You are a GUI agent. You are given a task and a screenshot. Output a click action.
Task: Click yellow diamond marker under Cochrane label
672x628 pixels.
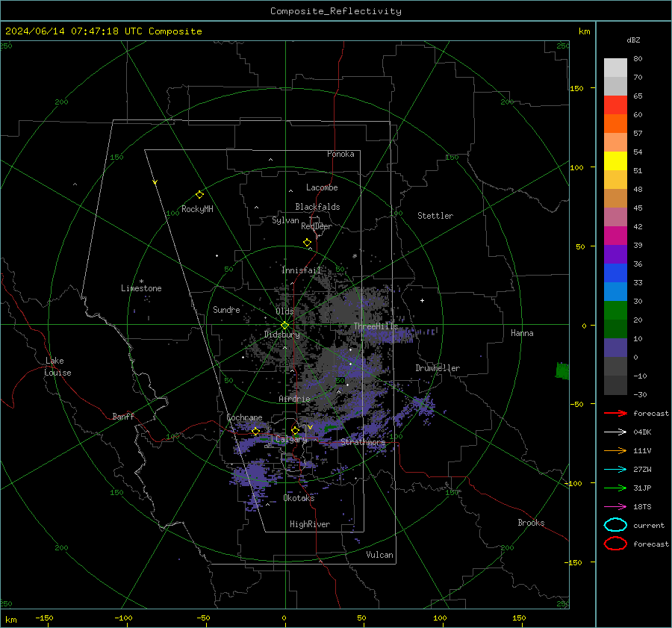pyautogui.click(x=255, y=431)
